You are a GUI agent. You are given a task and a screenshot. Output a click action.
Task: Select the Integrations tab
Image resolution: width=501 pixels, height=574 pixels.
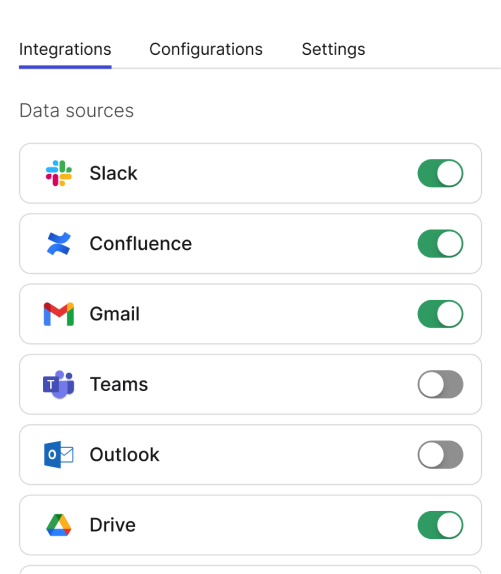pyautogui.click(x=65, y=49)
